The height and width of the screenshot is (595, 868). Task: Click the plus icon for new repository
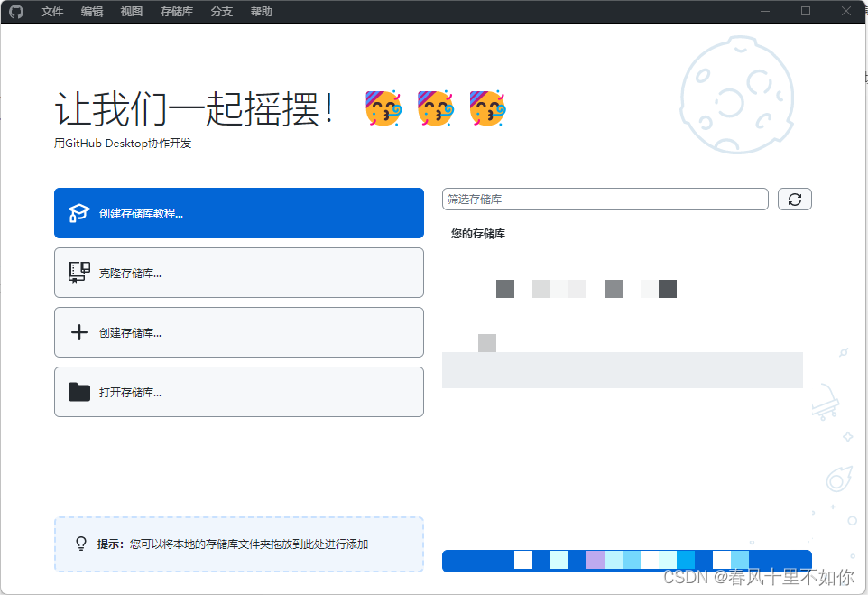(x=79, y=332)
